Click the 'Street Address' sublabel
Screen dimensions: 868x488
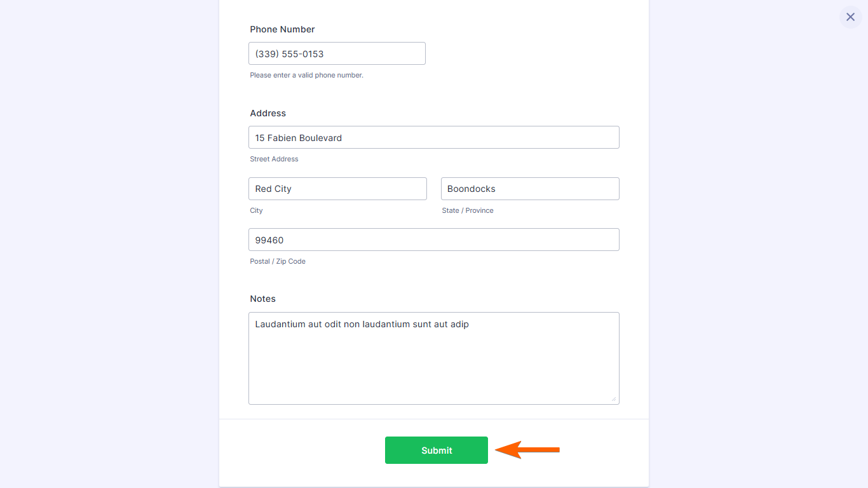point(274,159)
